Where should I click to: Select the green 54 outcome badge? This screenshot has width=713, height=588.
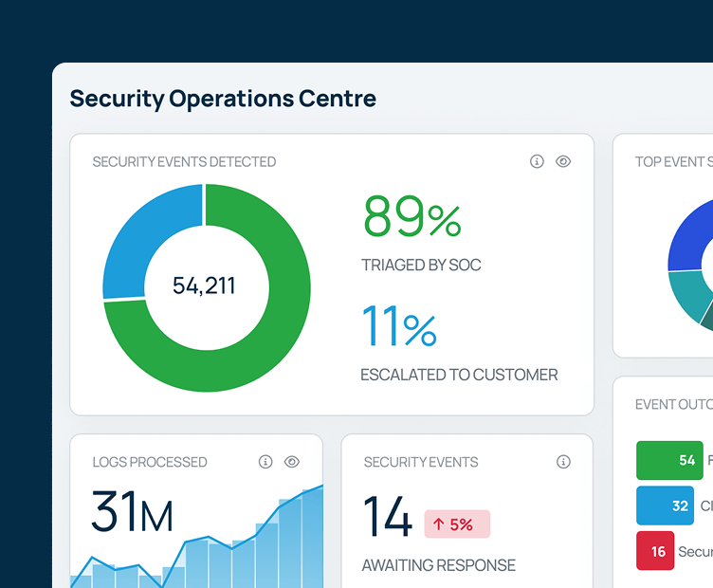click(x=669, y=461)
